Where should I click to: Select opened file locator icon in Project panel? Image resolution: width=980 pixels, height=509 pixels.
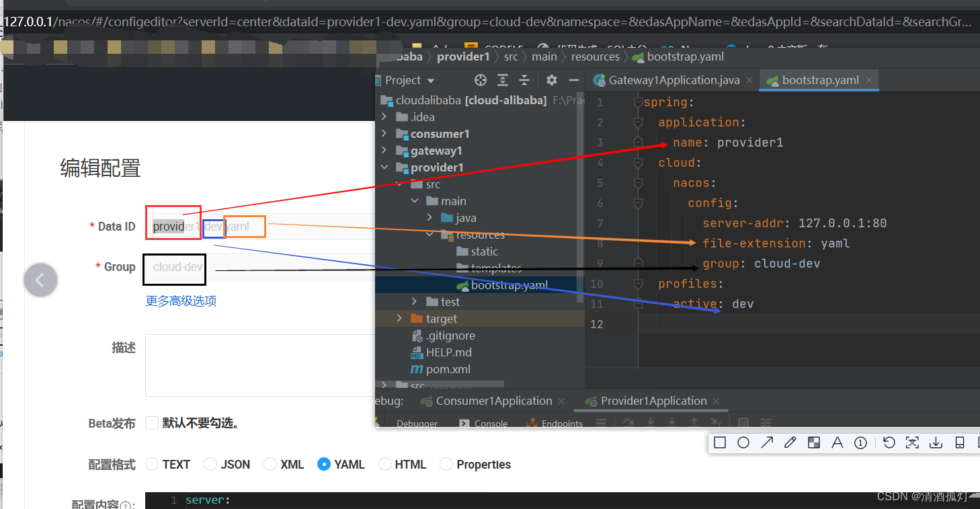point(480,80)
